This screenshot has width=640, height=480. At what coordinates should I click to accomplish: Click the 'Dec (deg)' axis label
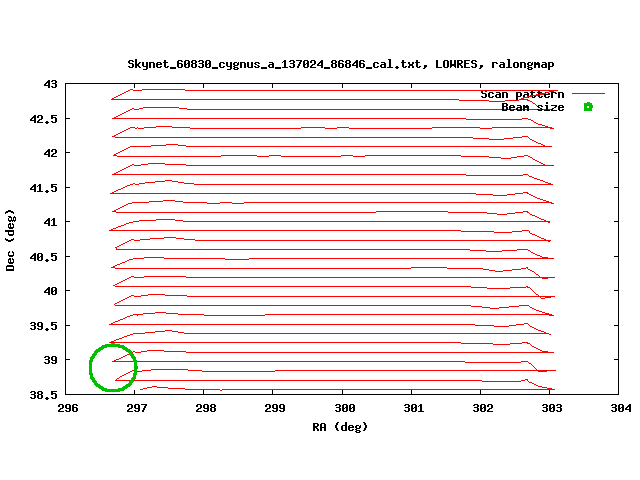pos(10,240)
